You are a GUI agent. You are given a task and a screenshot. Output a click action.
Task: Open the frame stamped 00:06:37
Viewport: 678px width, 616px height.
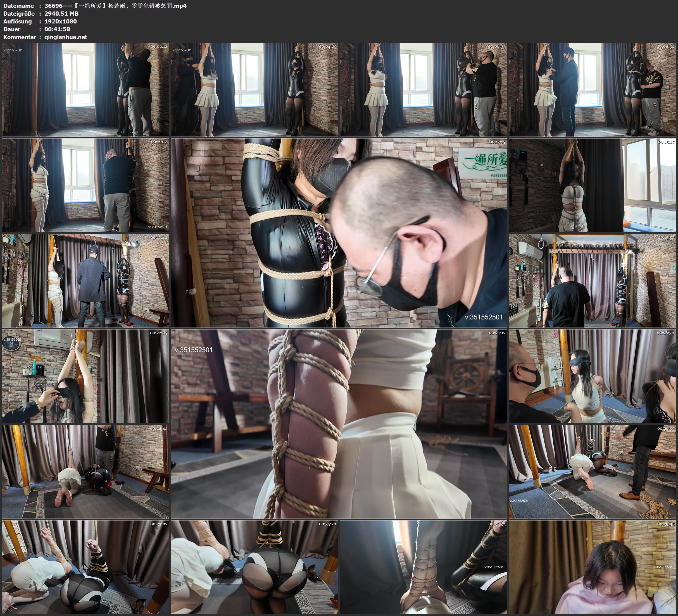(423, 89)
